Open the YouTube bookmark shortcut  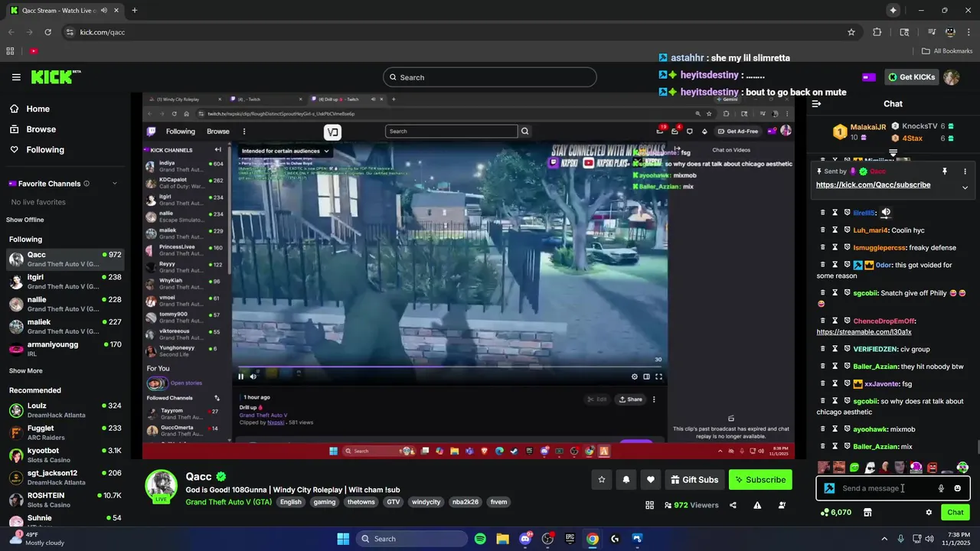coord(34,51)
